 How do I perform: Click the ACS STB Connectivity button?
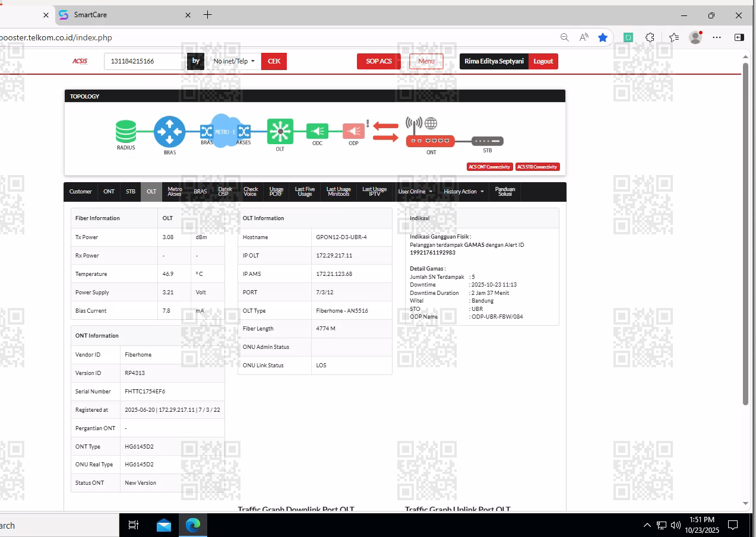point(537,167)
